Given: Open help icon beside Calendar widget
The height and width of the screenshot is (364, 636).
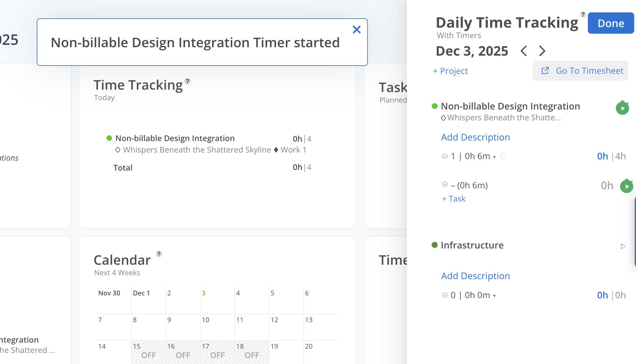Looking at the screenshot, I should [159, 254].
